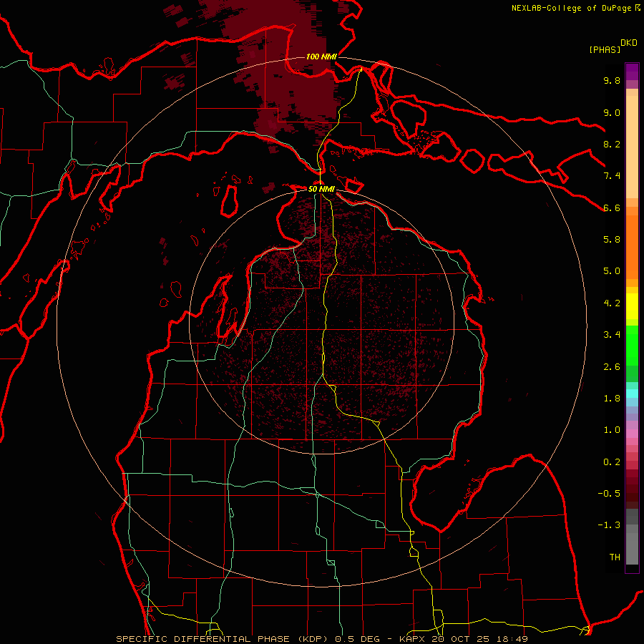Click the -0.5 scale label
Viewport: 644px width, 644px height.
click(x=609, y=494)
